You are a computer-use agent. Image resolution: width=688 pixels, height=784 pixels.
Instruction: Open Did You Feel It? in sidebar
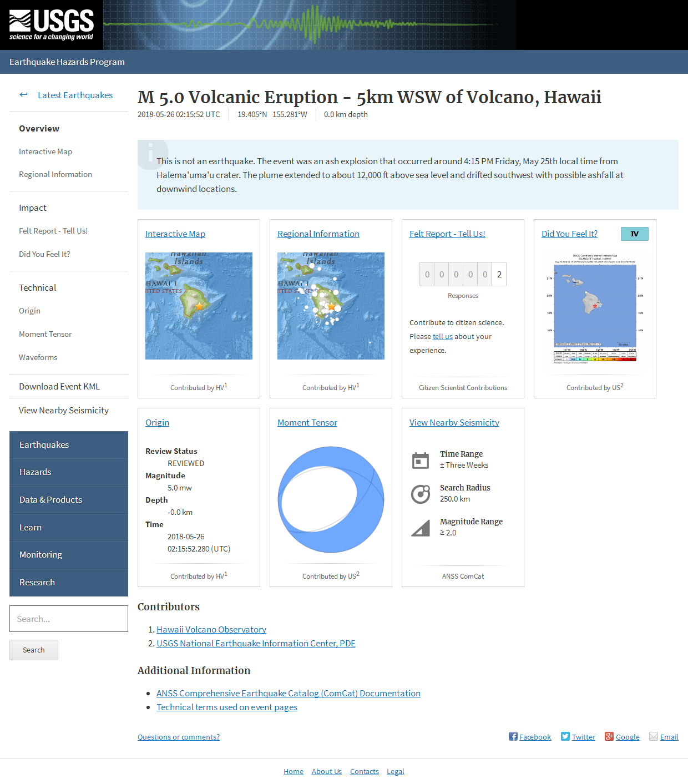[x=44, y=254]
